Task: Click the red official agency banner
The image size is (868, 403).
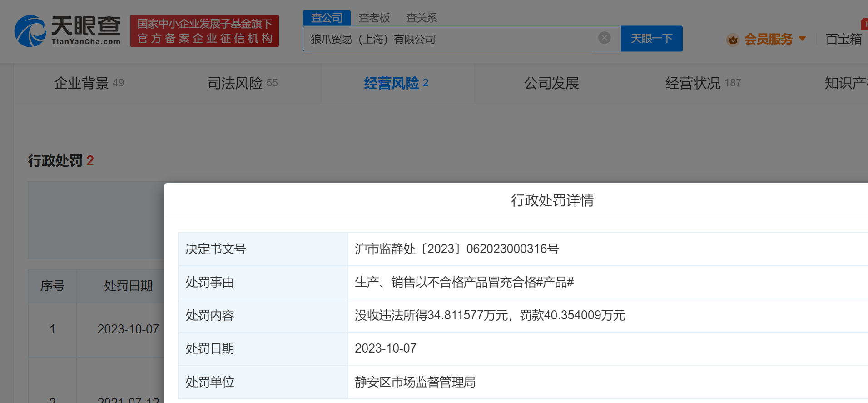Action: [x=204, y=31]
